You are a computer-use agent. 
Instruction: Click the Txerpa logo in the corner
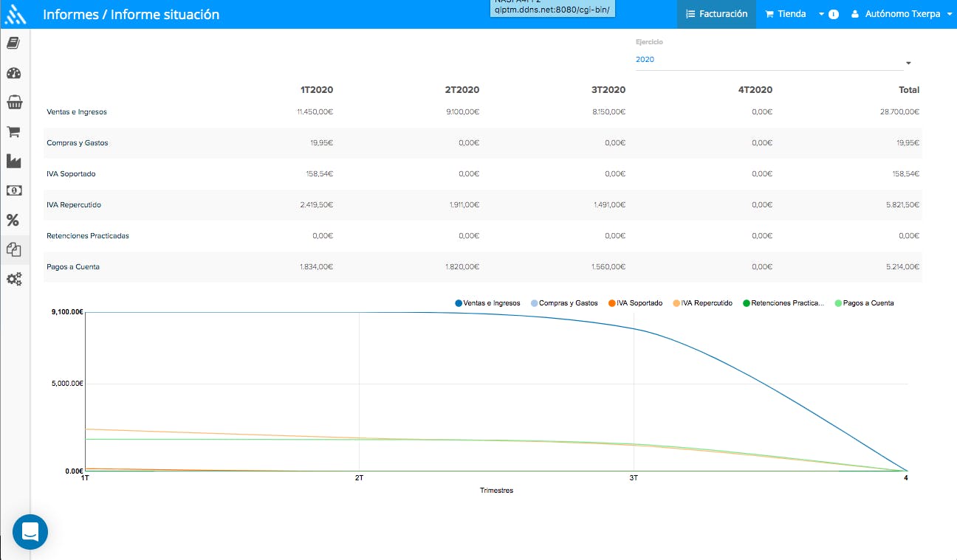coord(15,14)
